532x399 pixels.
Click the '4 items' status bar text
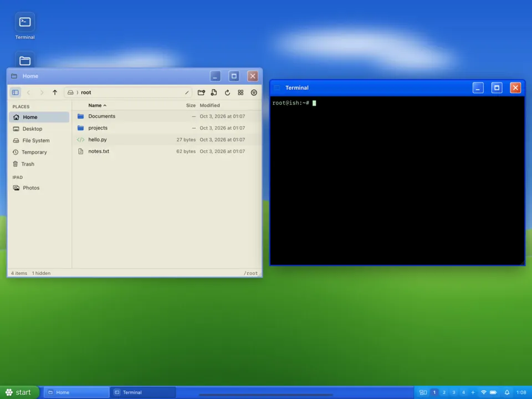point(19,273)
